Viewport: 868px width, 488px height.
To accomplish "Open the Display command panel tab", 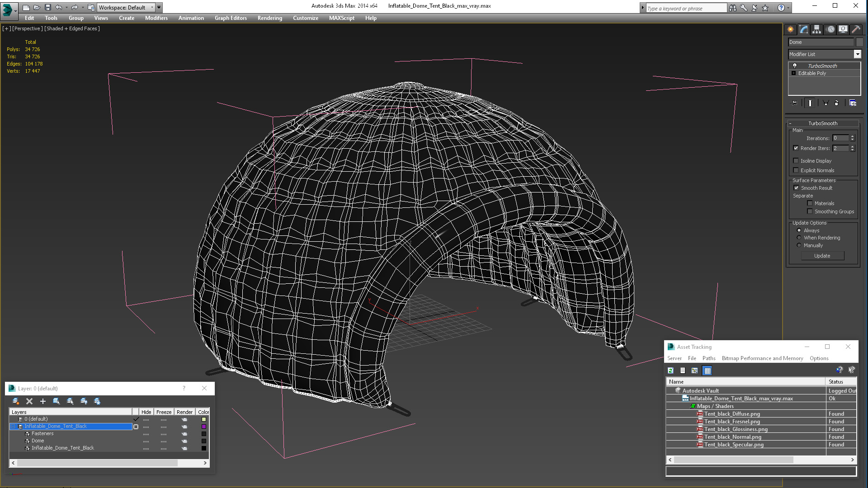I will (x=843, y=29).
